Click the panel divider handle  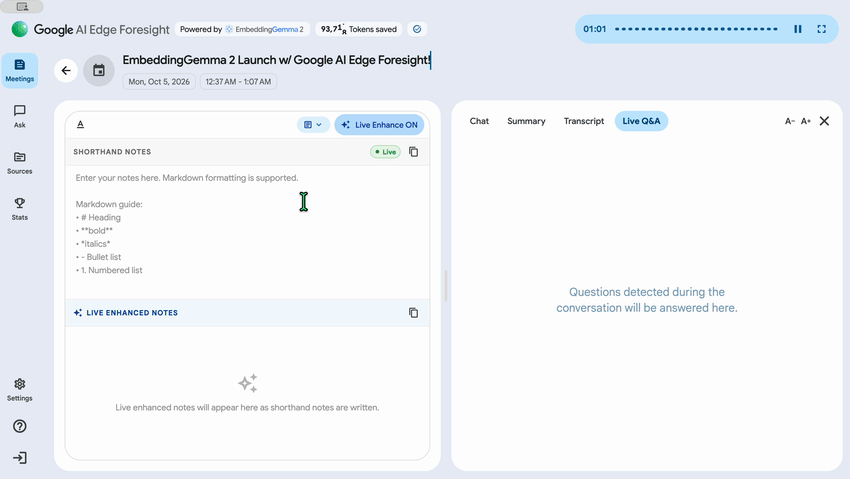(x=446, y=286)
